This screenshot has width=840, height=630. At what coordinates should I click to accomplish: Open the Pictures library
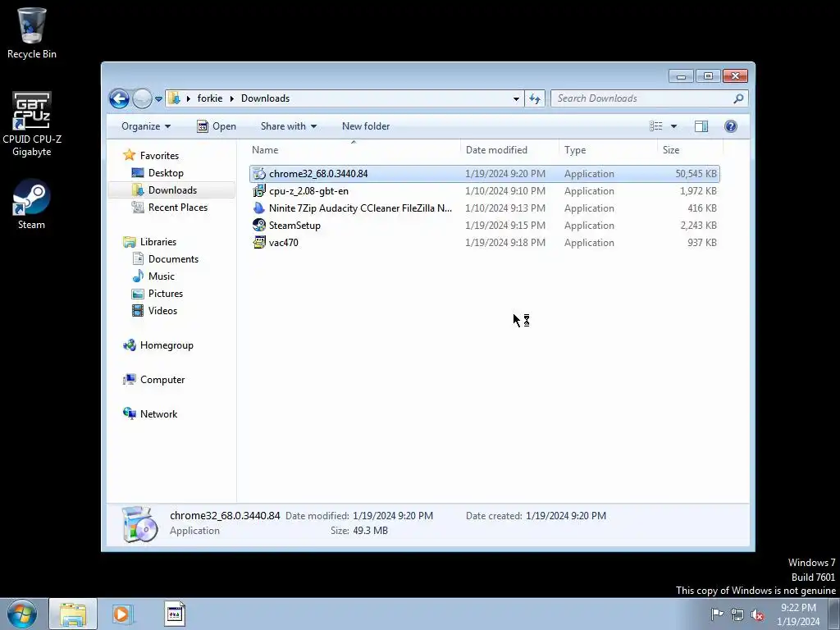[166, 294]
